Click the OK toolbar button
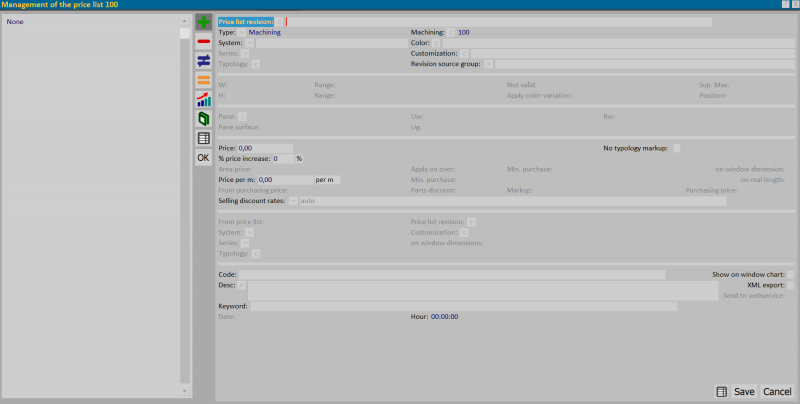Image resolution: width=800 pixels, height=404 pixels. click(204, 158)
